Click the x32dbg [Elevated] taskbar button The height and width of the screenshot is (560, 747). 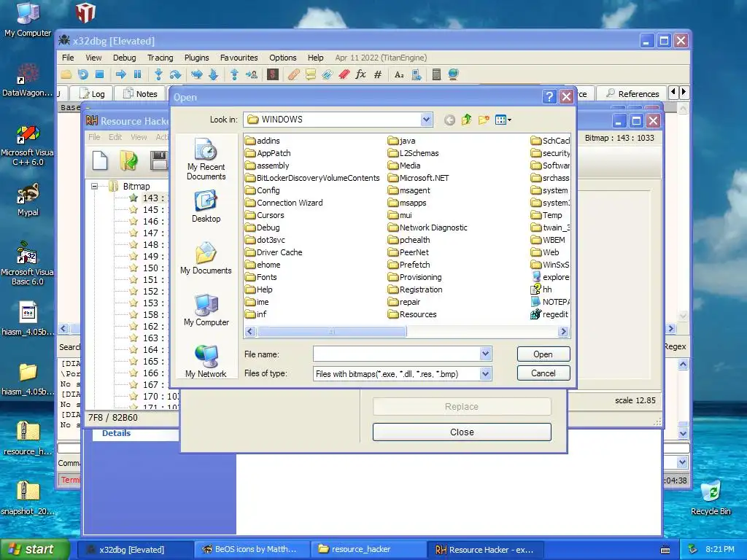136,550
